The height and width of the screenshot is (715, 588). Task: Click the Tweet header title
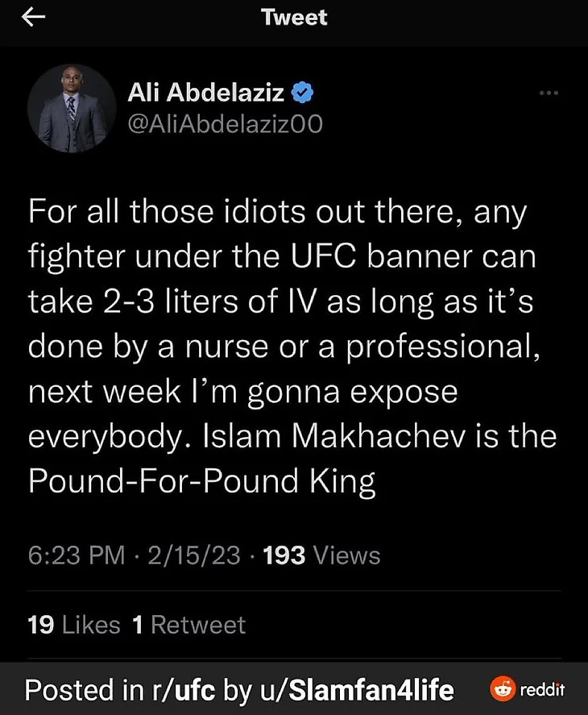pos(294,18)
